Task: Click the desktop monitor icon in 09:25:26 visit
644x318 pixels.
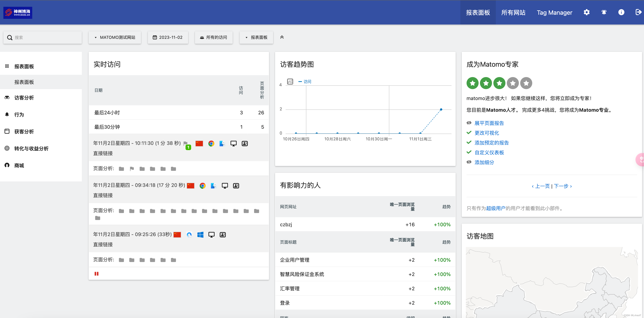Action: 212,235
